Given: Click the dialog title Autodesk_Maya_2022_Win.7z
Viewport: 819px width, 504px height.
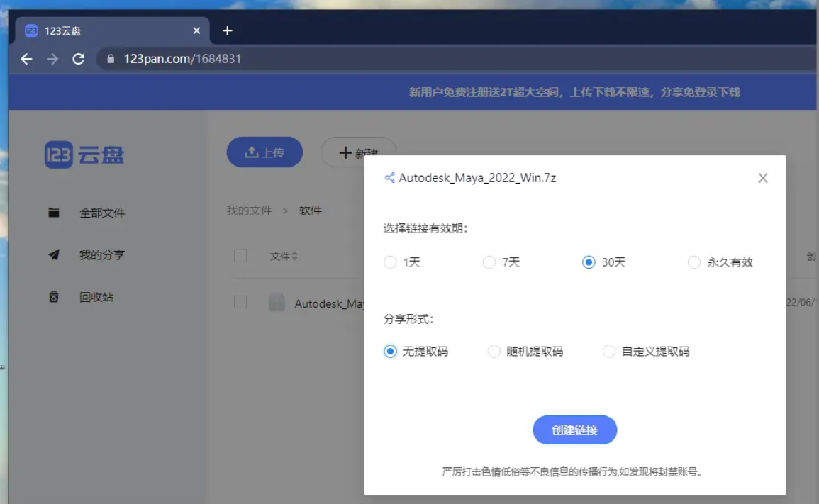Looking at the screenshot, I should (x=477, y=178).
